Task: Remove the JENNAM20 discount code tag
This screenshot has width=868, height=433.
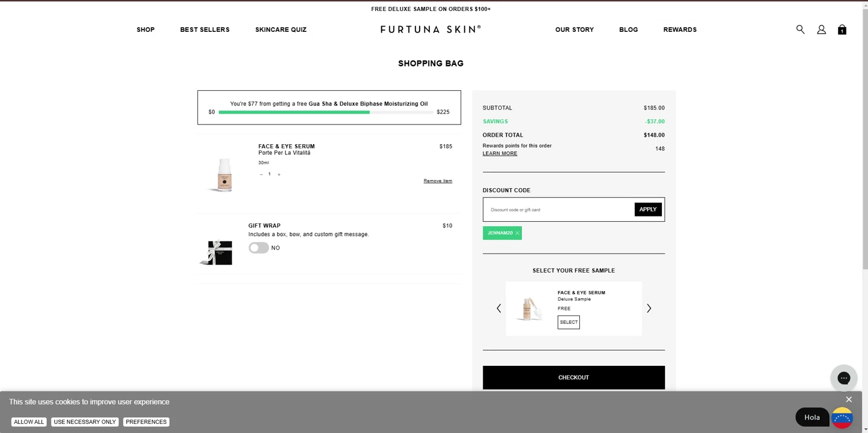Action: pos(517,233)
